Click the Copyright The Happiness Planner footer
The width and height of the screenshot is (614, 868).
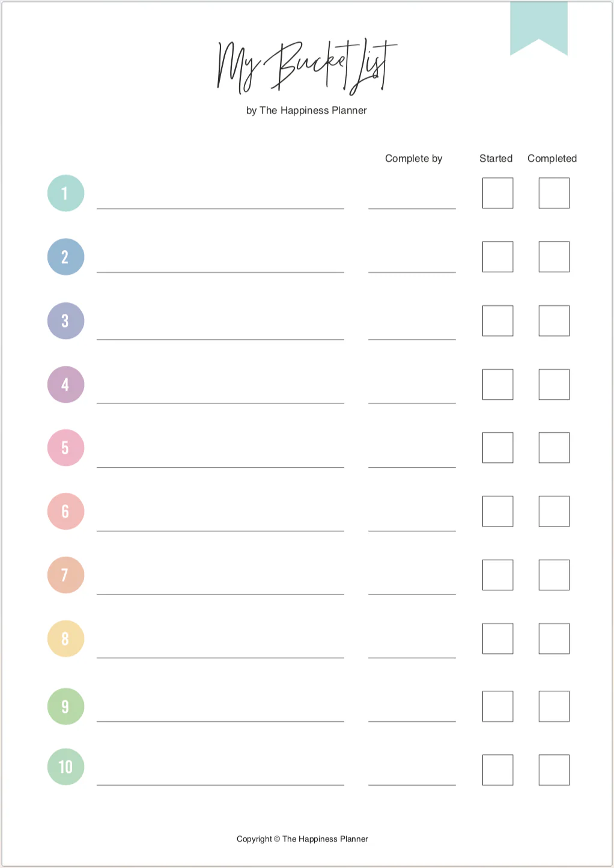[302, 839]
